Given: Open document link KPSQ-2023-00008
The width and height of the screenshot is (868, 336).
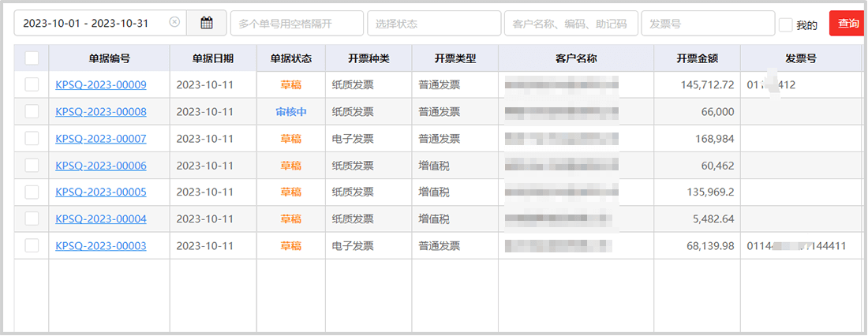Looking at the screenshot, I should click(100, 112).
